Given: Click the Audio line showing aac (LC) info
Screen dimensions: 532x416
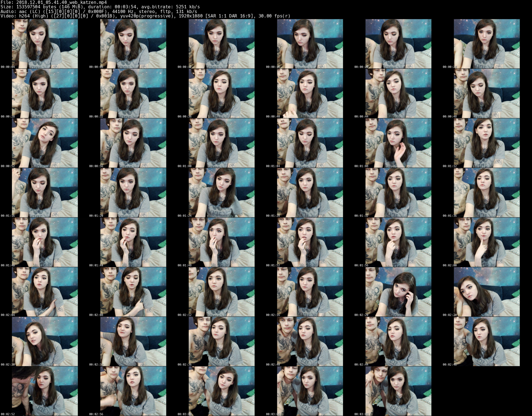Looking at the screenshot, I should pyautogui.click(x=99, y=11).
